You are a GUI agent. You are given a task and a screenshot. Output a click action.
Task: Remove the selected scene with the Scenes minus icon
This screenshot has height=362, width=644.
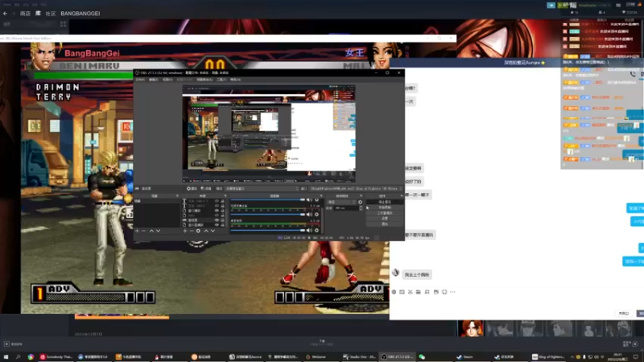[x=143, y=231]
